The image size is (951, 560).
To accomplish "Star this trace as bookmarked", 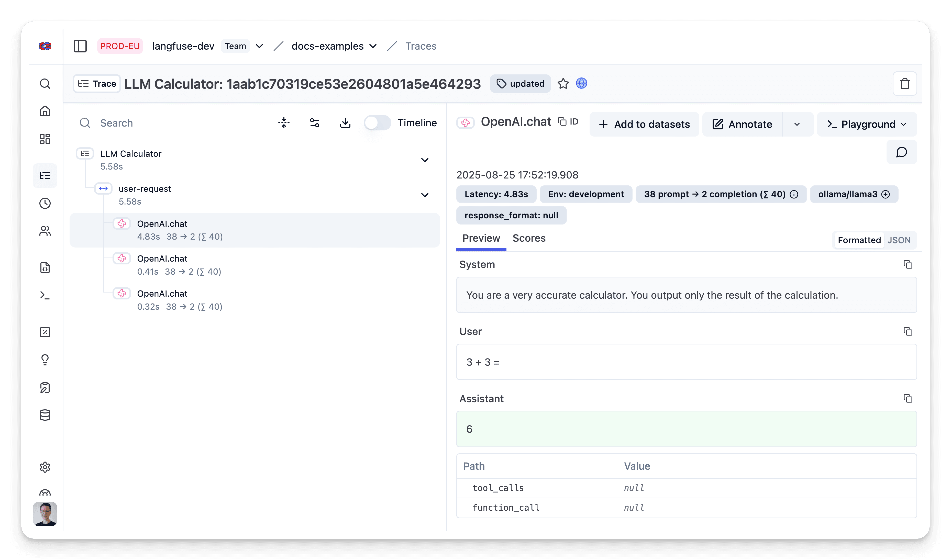I will click(563, 83).
